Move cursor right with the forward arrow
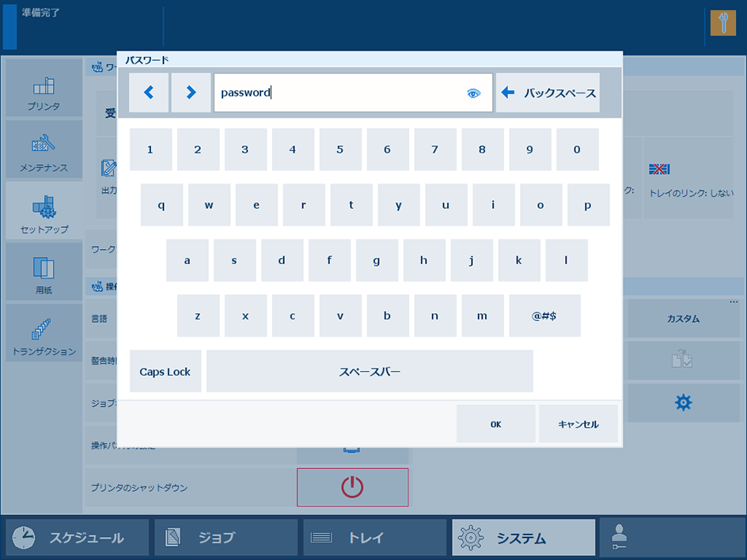The height and width of the screenshot is (560, 747). 191,93
